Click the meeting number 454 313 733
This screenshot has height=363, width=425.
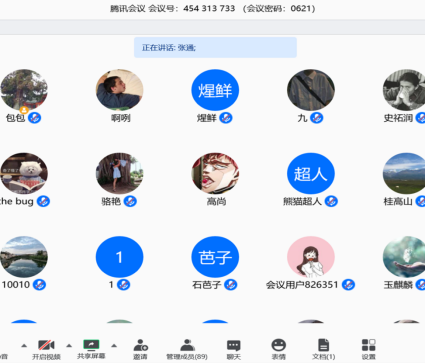click(x=209, y=8)
